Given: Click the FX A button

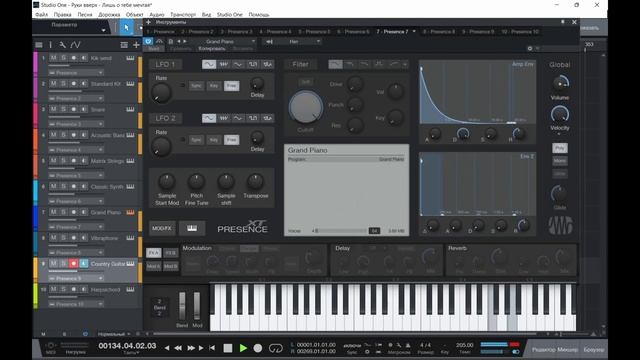Looking at the screenshot, I should [x=153, y=253].
